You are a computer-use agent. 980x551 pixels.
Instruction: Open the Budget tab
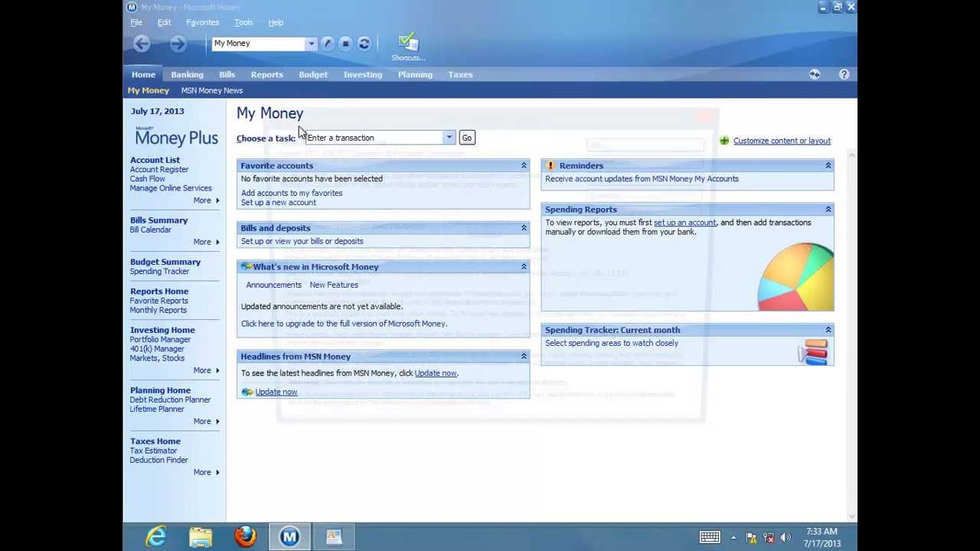pyautogui.click(x=313, y=74)
